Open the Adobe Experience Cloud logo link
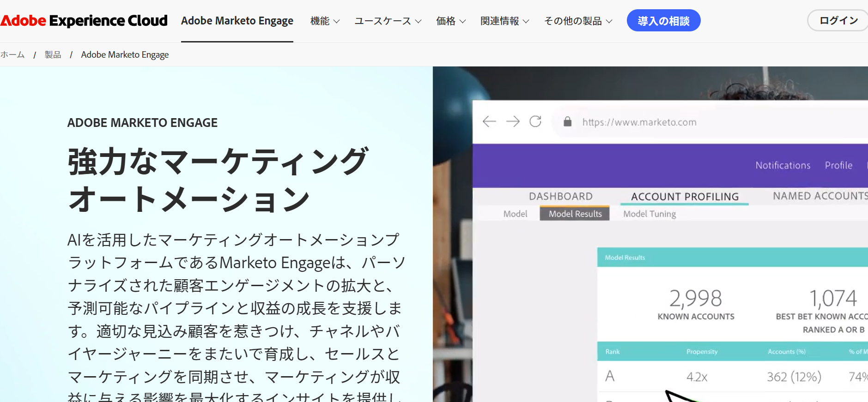This screenshot has width=868, height=402. tap(84, 21)
